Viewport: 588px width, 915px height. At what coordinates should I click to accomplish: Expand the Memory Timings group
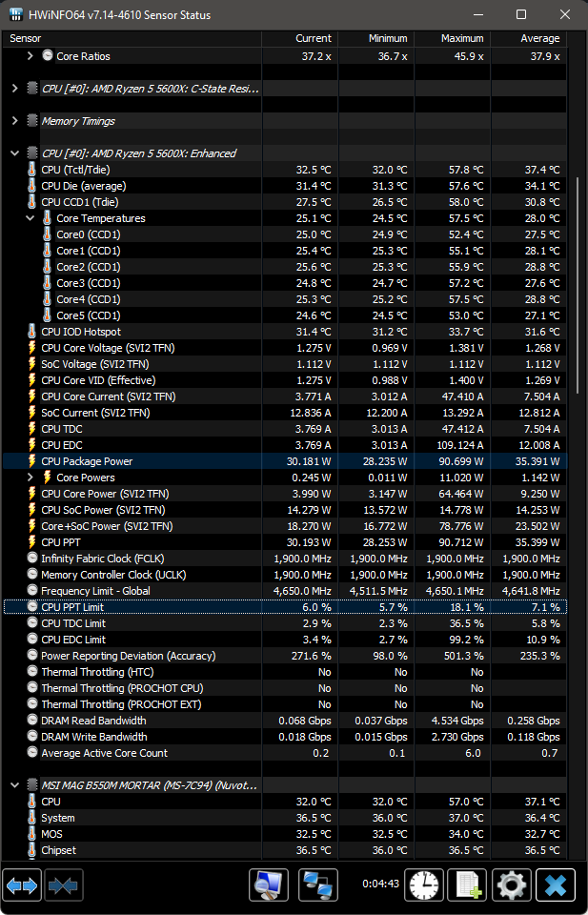coord(15,121)
